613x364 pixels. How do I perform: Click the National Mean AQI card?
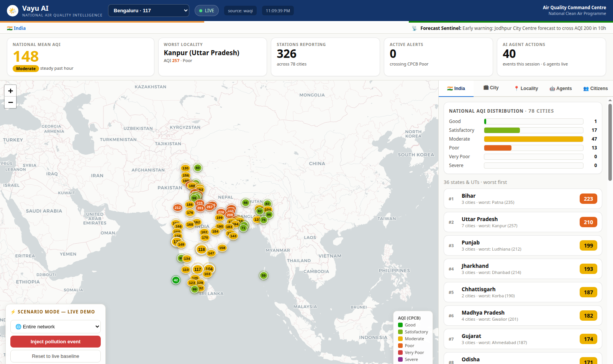point(80,57)
